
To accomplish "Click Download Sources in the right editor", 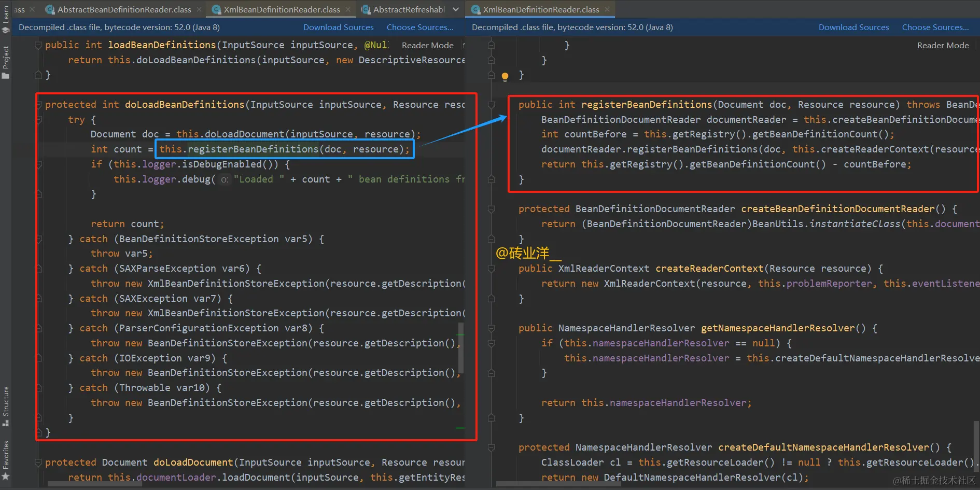I will (x=853, y=27).
